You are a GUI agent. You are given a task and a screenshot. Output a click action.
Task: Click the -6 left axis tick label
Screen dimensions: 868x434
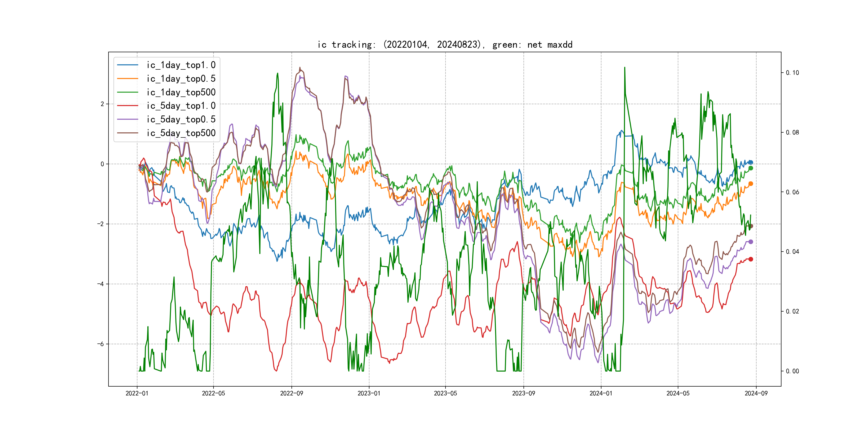[x=100, y=344]
